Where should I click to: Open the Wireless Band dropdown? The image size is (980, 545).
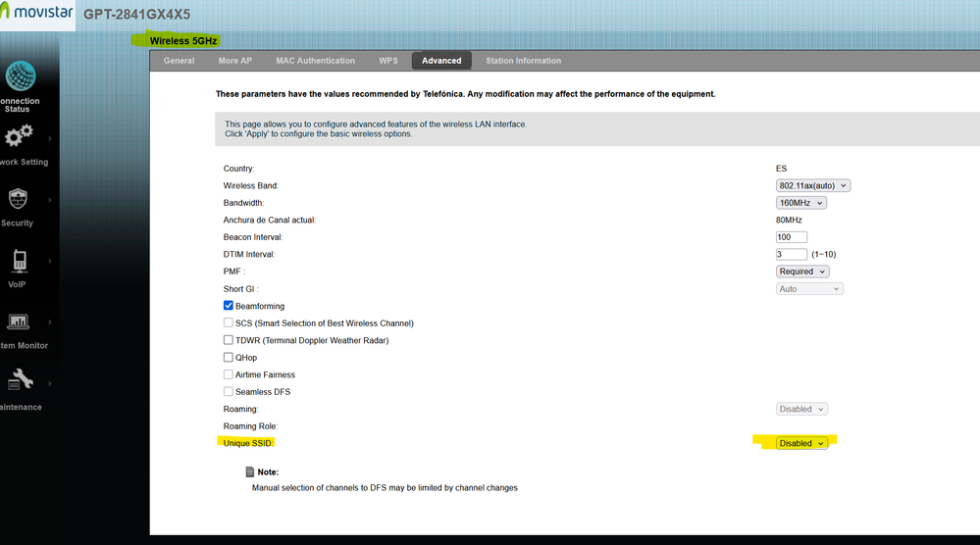[x=812, y=186]
